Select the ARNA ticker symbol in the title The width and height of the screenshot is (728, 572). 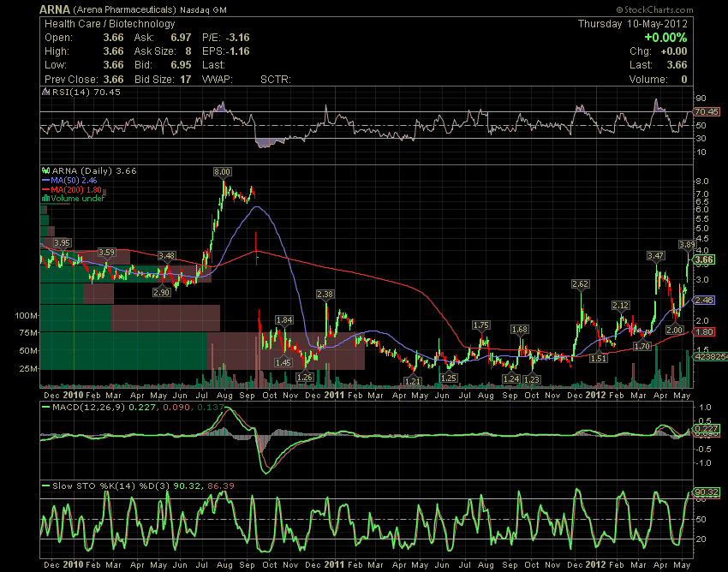pyautogui.click(x=55, y=9)
